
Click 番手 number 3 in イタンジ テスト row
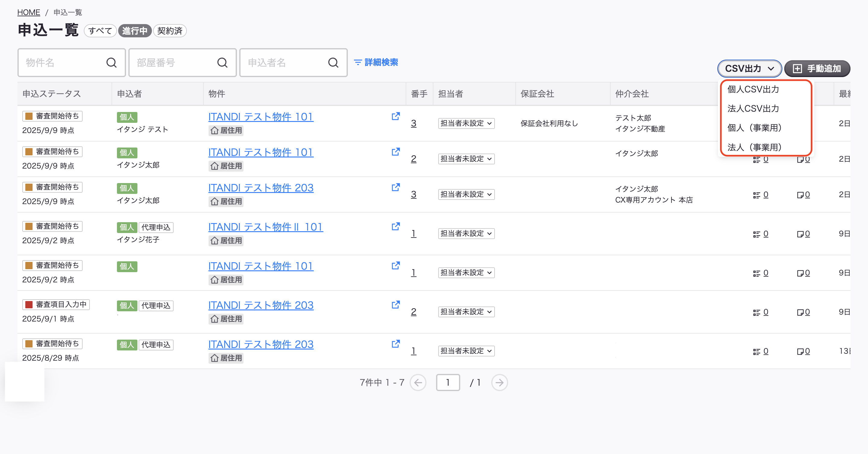click(x=414, y=123)
